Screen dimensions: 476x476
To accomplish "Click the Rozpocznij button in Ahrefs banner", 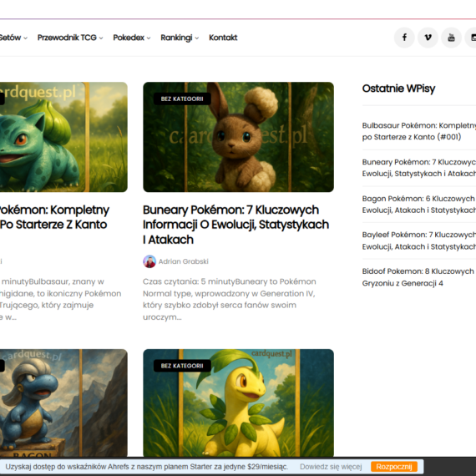I will tap(394, 467).
